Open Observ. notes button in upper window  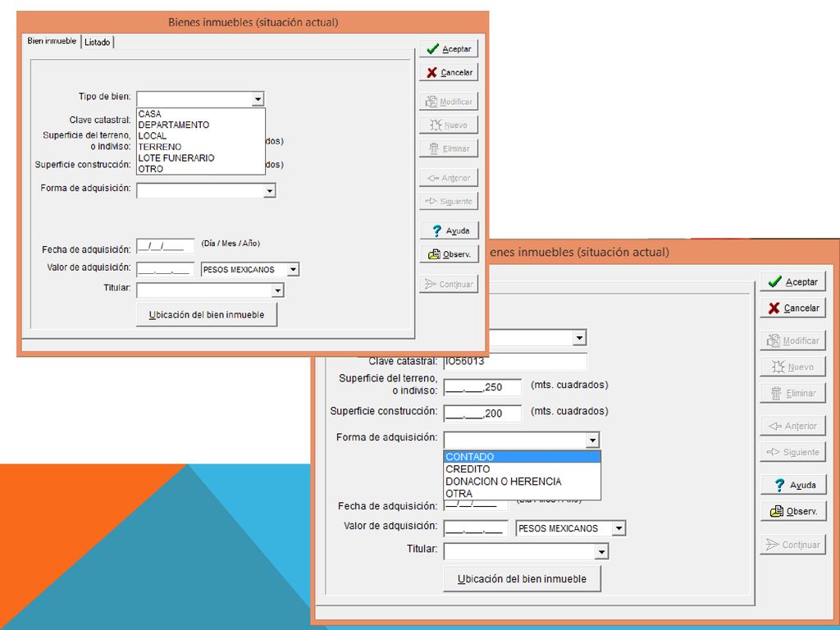pyautogui.click(x=449, y=254)
